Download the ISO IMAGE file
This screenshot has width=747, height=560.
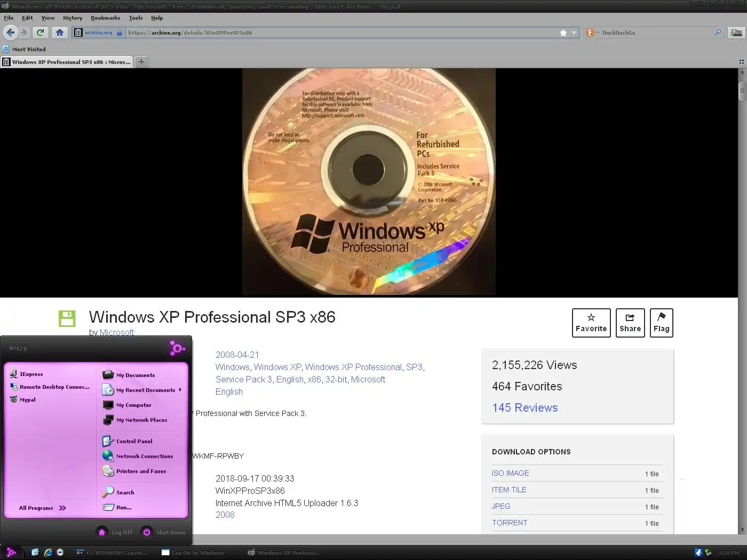tap(511, 473)
